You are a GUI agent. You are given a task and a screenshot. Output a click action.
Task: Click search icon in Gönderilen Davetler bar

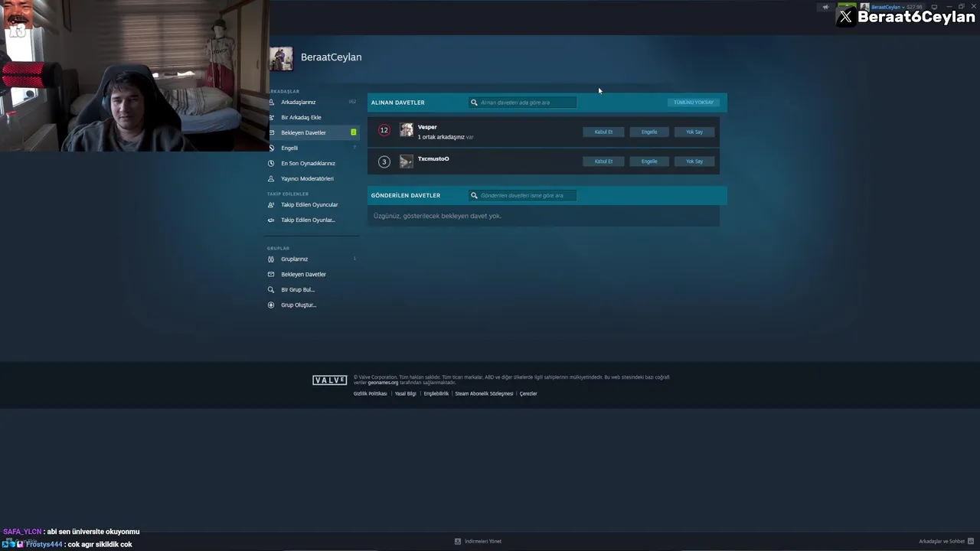(x=474, y=195)
